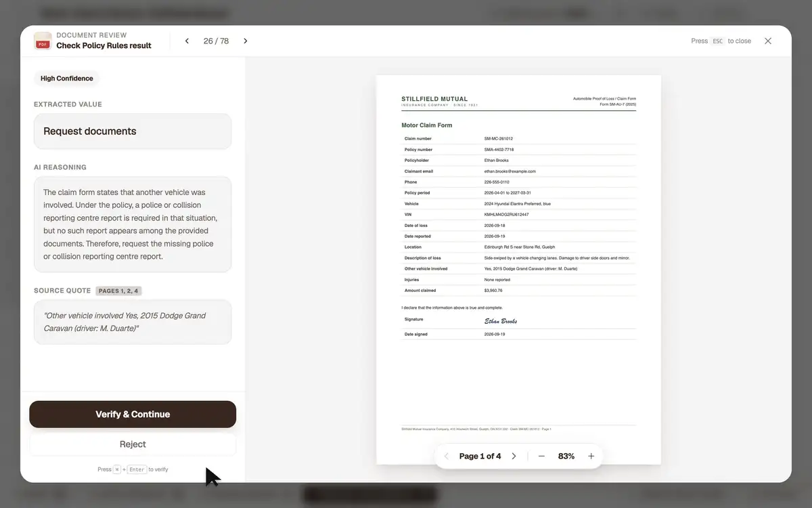
Task: Go to the next PDF page arrow
Action: click(514, 457)
